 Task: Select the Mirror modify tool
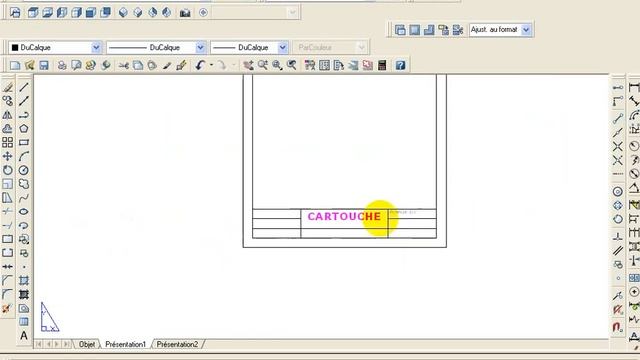click(x=7, y=115)
